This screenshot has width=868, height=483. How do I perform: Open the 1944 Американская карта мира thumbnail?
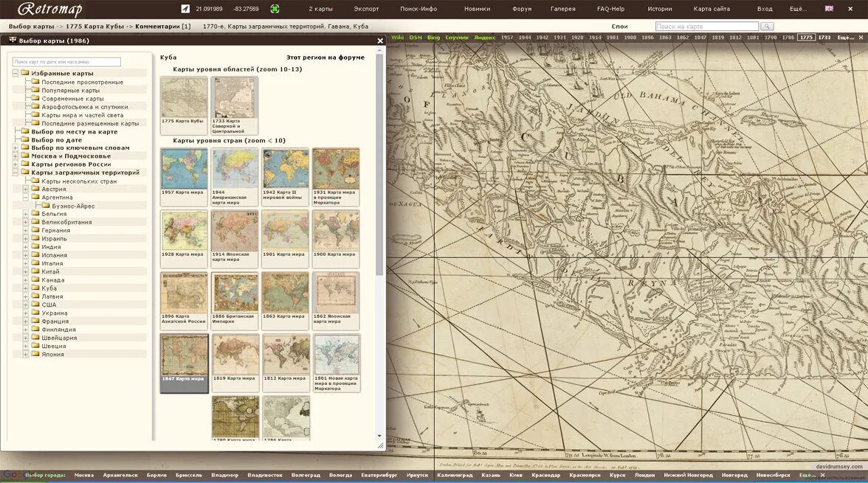(235, 176)
